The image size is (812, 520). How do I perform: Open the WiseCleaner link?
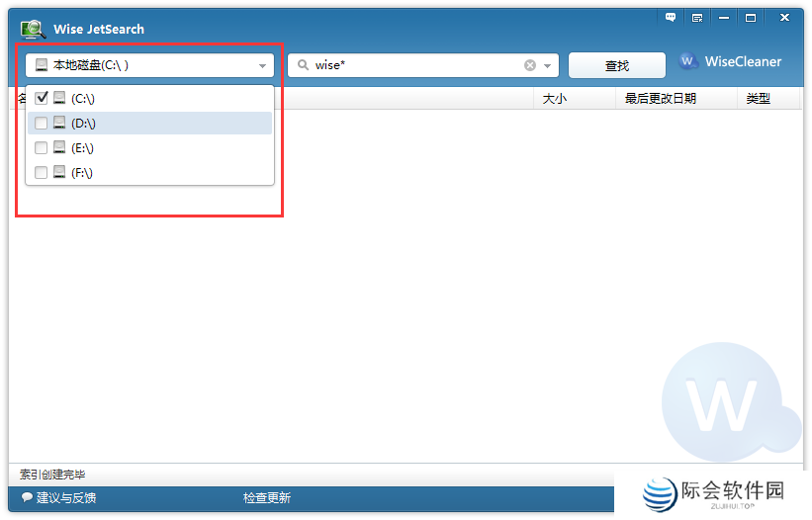(743, 61)
